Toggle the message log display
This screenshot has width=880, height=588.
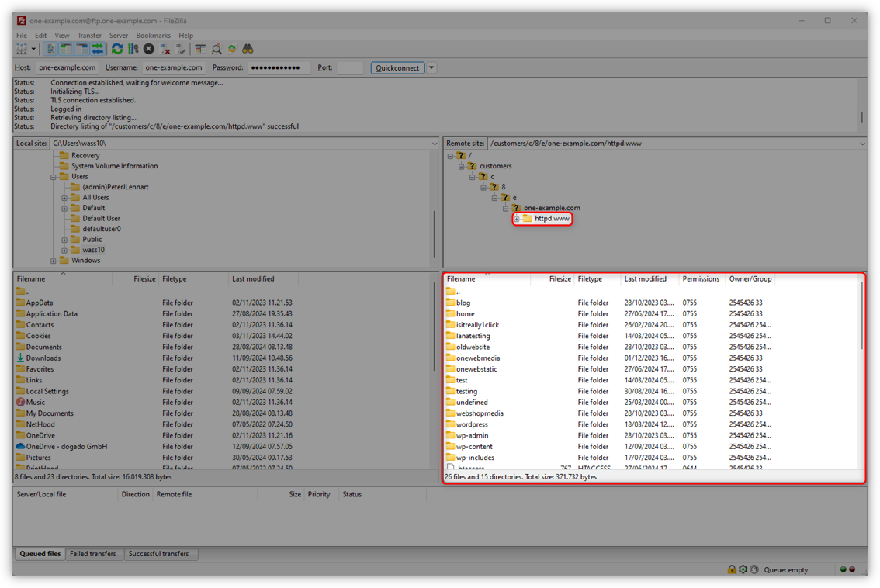[49, 48]
